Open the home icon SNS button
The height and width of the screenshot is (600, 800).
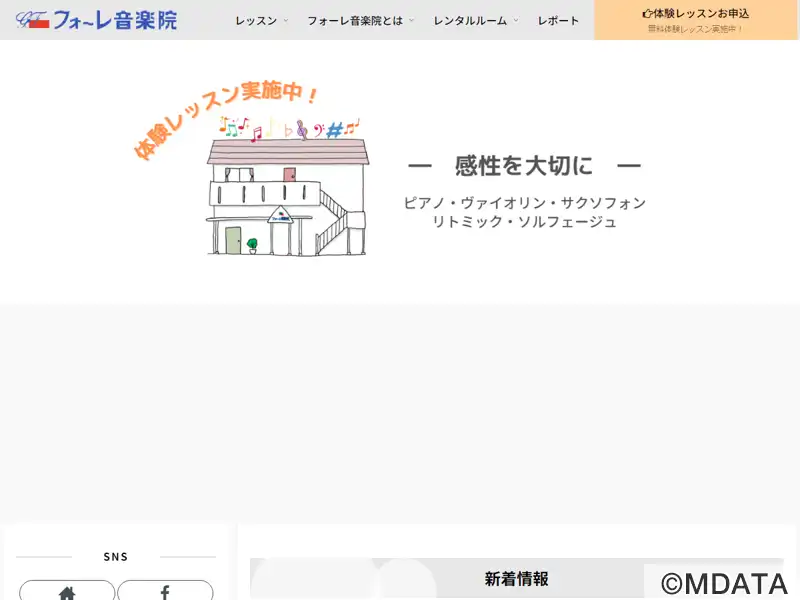[x=67, y=590]
